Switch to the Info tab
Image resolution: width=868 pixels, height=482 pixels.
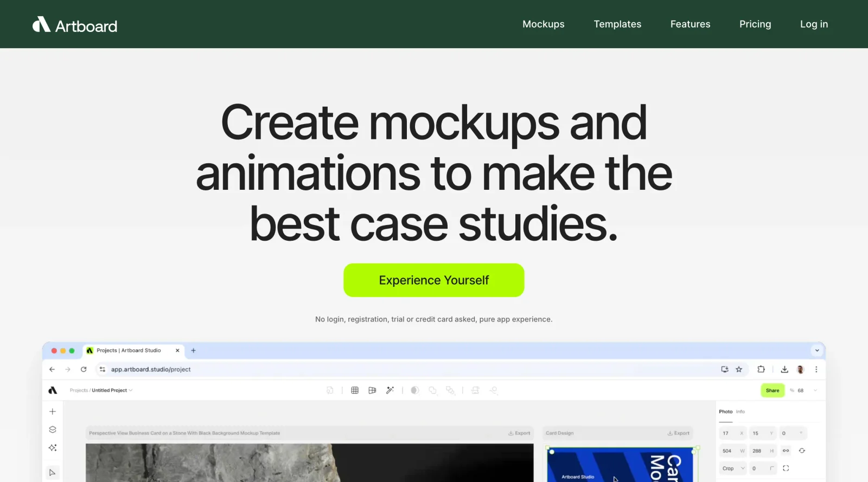[741, 412]
